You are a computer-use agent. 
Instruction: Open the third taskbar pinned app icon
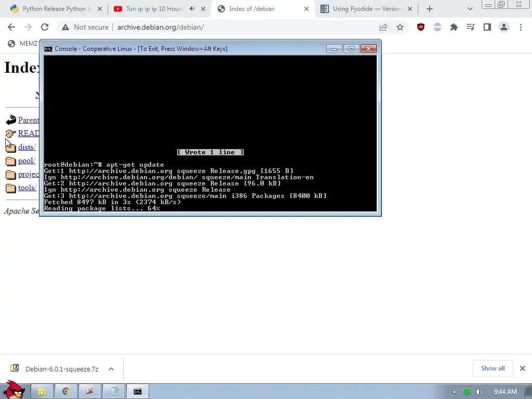coord(89,392)
